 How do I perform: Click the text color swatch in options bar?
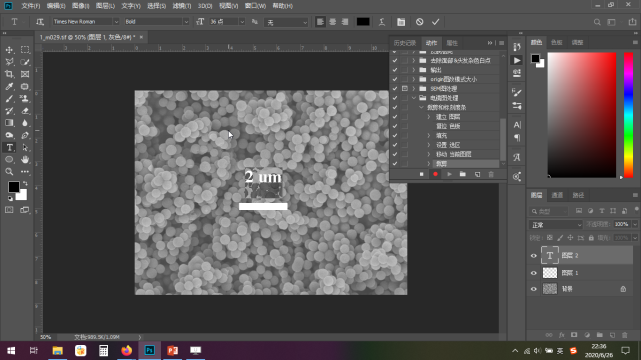click(363, 22)
